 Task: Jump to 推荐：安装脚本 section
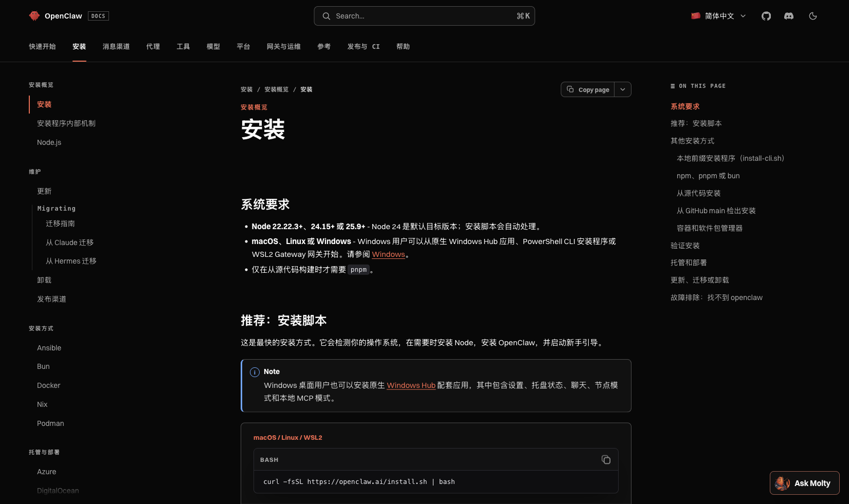click(x=696, y=123)
